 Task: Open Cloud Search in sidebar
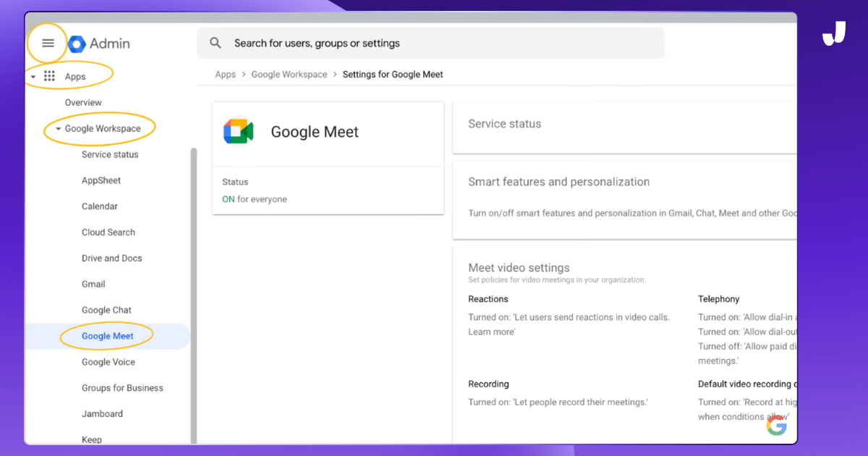[109, 232]
